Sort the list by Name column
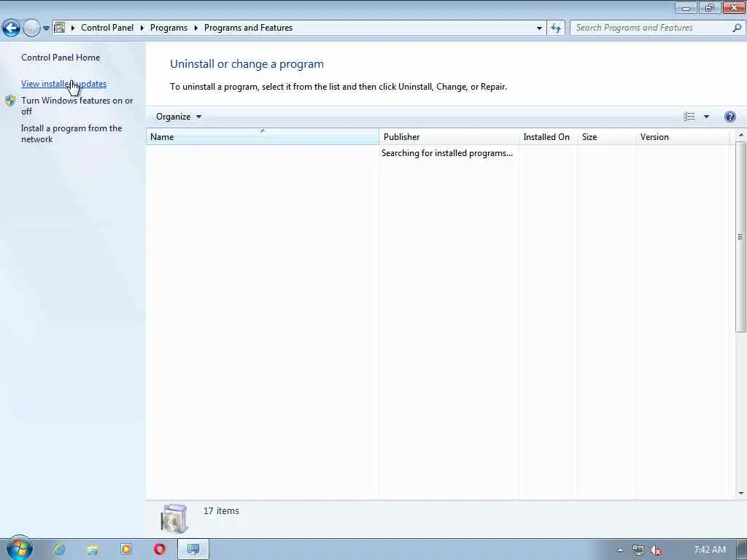Viewport: 747px width, 560px height. pos(263,136)
